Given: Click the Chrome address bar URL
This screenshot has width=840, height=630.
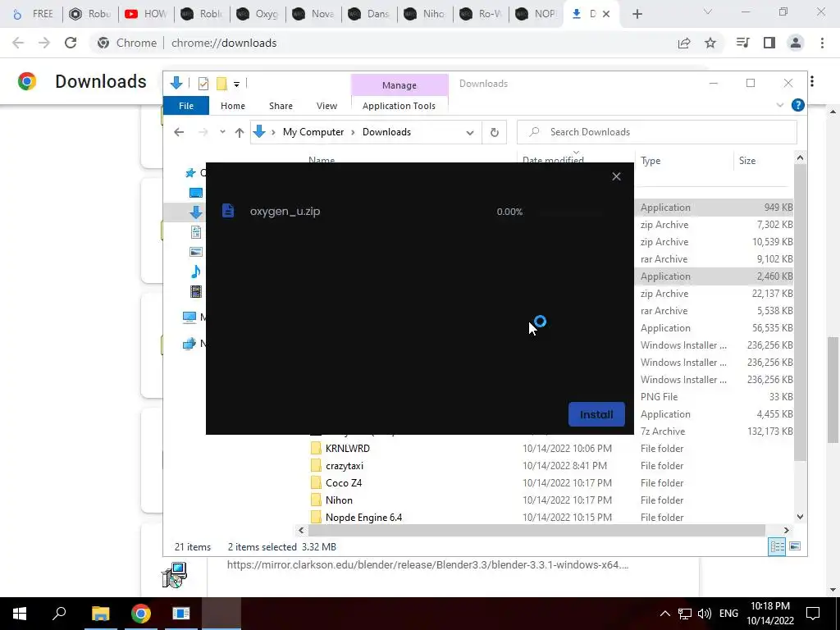Looking at the screenshot, I should [x=224, y=43].
